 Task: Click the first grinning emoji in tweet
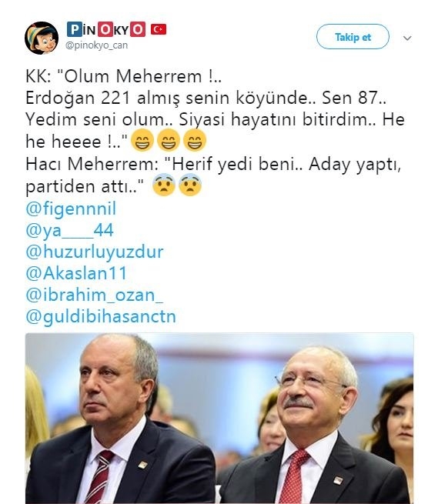click(x=142, y=141)
